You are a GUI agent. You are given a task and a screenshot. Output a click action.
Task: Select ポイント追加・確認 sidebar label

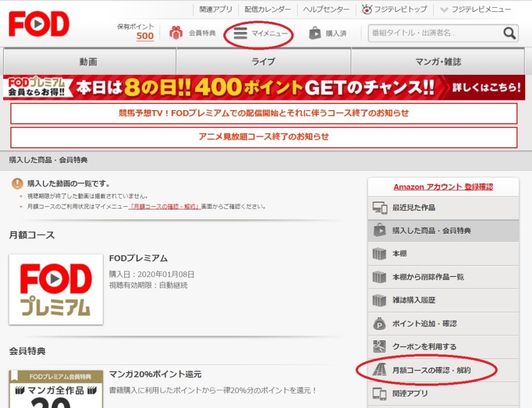pos(424,323)
